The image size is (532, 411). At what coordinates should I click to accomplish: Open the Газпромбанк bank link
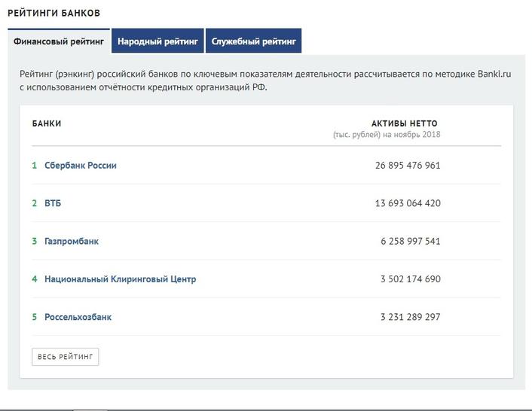click(72, 241)
